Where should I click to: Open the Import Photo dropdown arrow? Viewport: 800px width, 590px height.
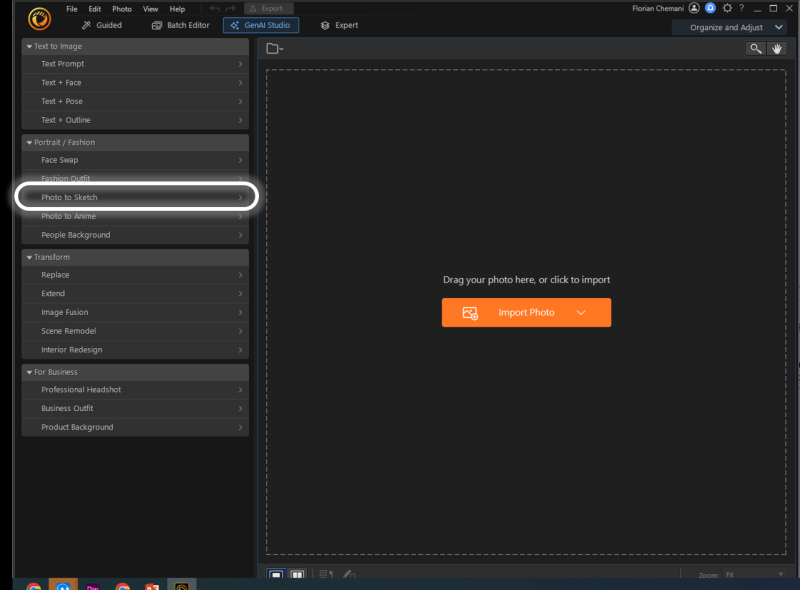[581, 312]
